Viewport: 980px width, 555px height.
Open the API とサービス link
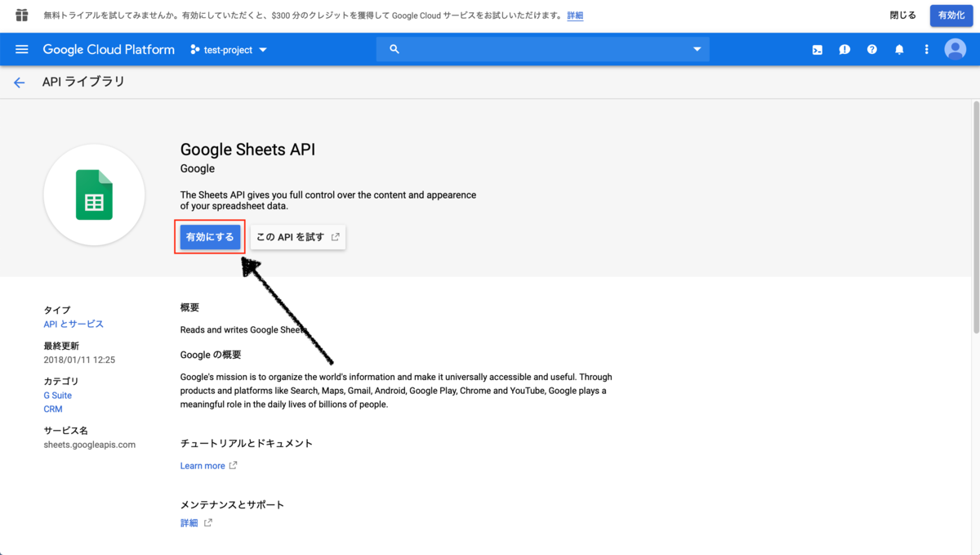(73, 324)
